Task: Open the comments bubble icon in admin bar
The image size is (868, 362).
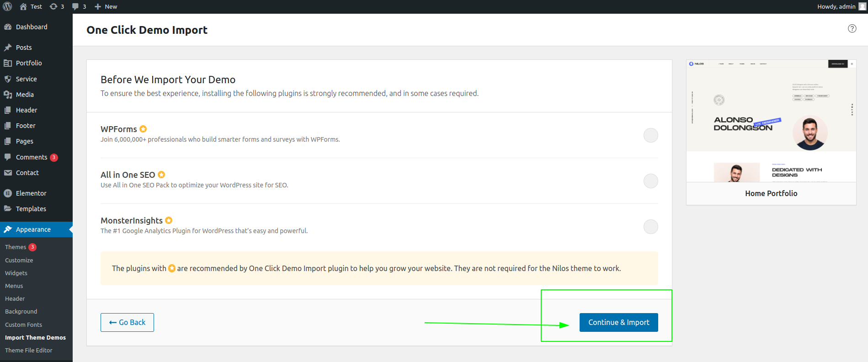Action: click(x=75, y=6)
